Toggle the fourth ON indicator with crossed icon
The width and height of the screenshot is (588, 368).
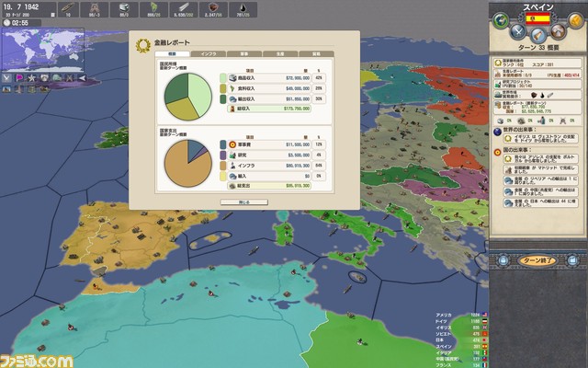[567, 121]
